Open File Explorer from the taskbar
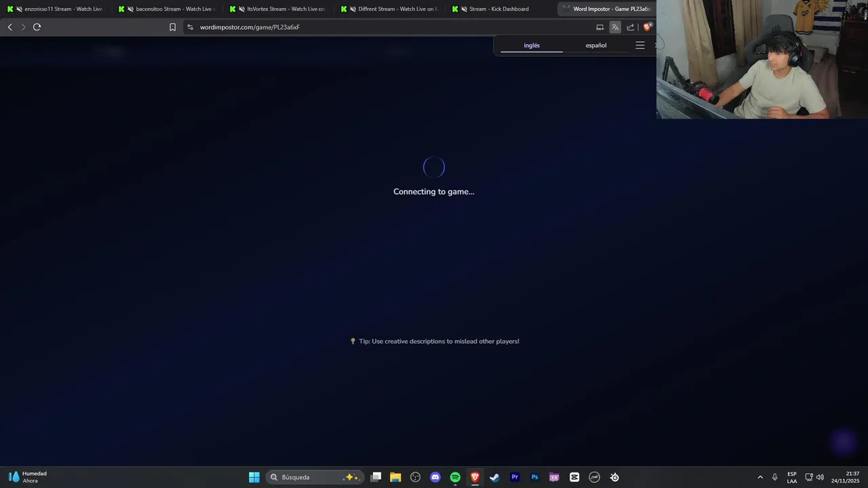868x488 pixels. click(x=395, y=477)
